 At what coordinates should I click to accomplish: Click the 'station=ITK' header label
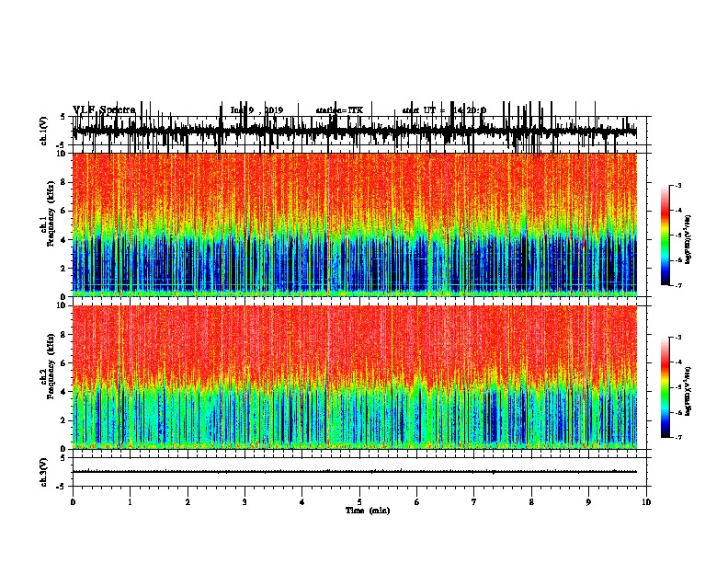pos(339,110)
